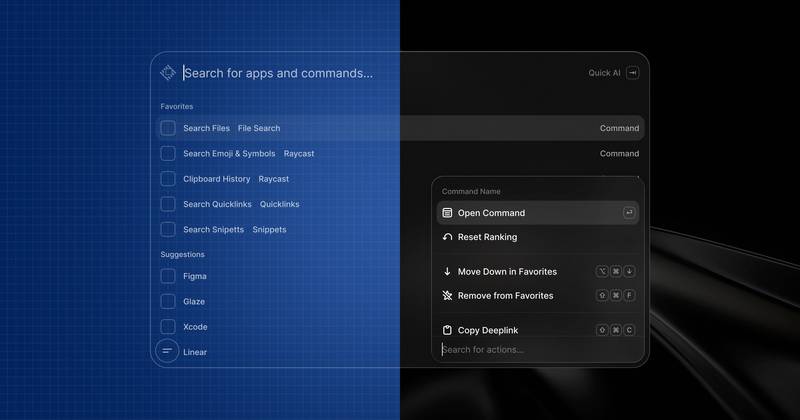
Task: Click the Favorites section header
Action: pyautogui.click(x=177, y=107)
